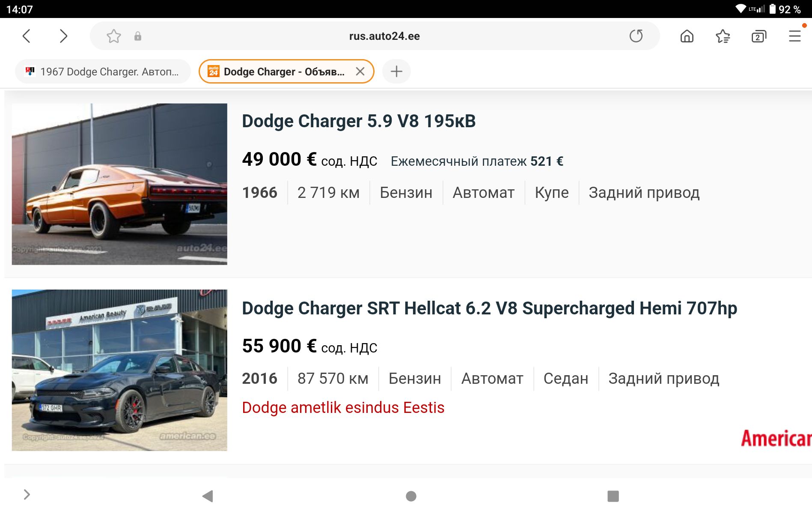Bookmark page with star icon in address bar
The image size is (812, 514).
pos(114,36)
